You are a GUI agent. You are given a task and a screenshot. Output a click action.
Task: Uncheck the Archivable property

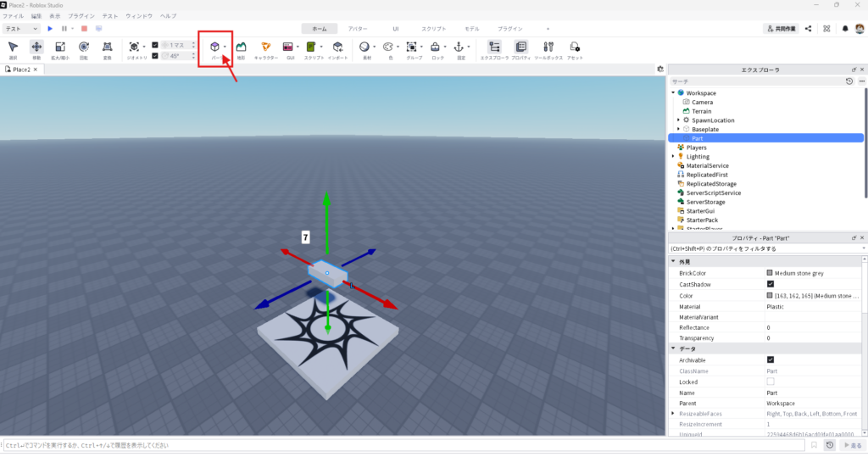(x=770, y=359)
